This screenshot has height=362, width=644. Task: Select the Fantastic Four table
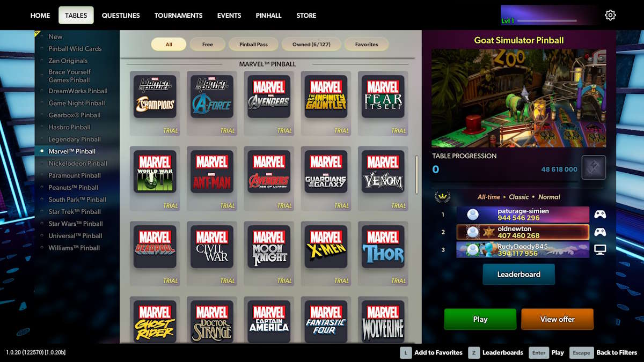[325, 321]
